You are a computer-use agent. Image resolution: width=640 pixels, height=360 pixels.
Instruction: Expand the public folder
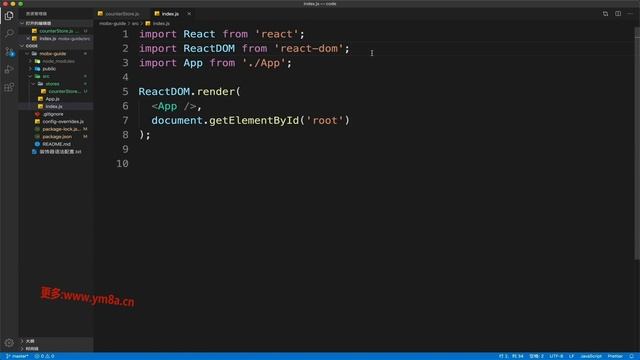tap(31, 69)
